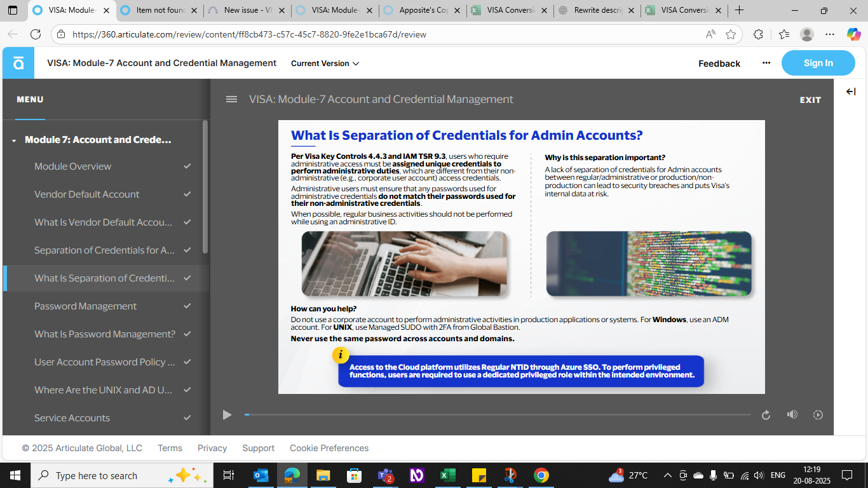Viewport: 868px width, 488px height.
Task: Open browser extensions icon
Action: (x=758, y=34)
